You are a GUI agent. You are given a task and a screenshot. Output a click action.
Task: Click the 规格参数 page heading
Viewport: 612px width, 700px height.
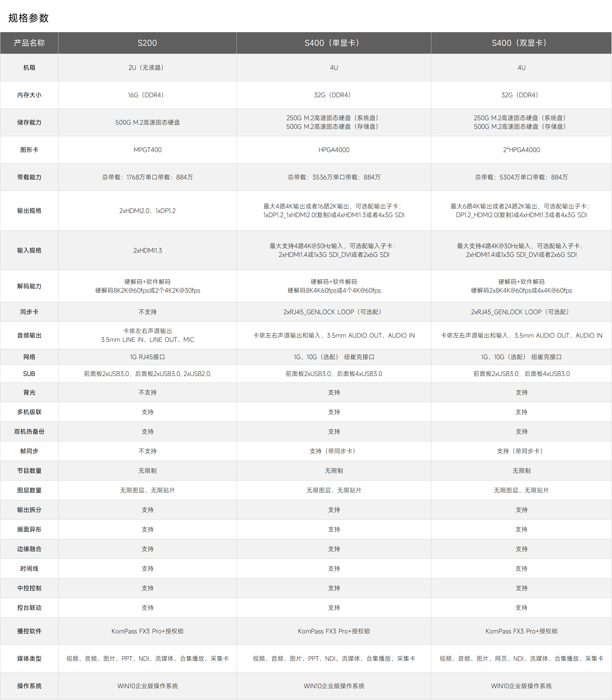(28, 18)
